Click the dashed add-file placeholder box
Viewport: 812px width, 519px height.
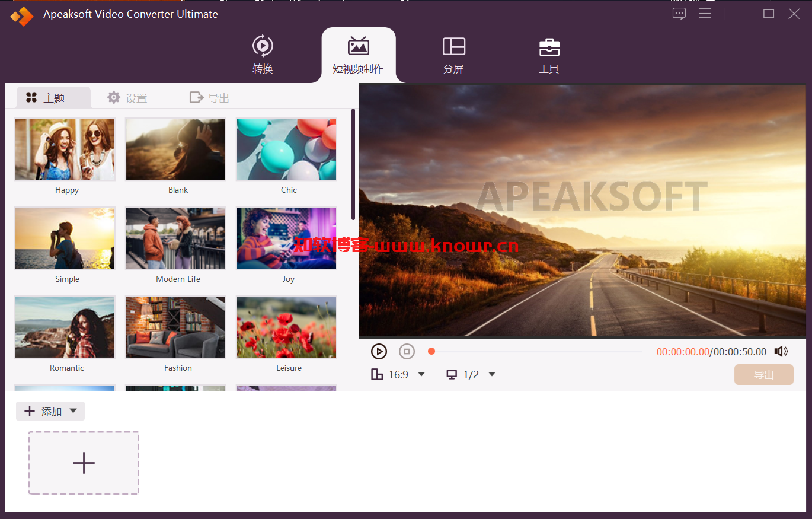(84, 463)
